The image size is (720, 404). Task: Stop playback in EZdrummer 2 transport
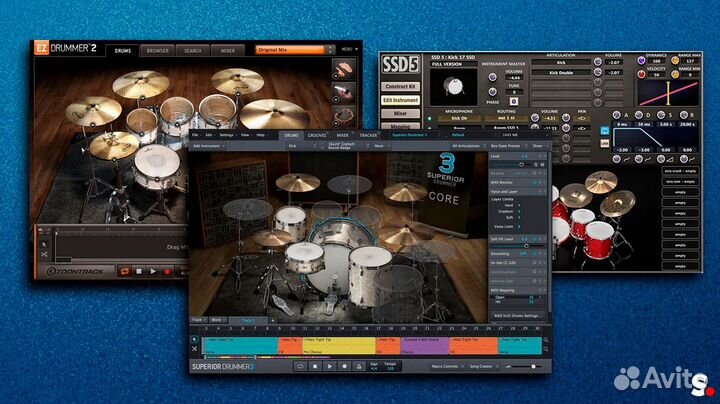[139, 272]
